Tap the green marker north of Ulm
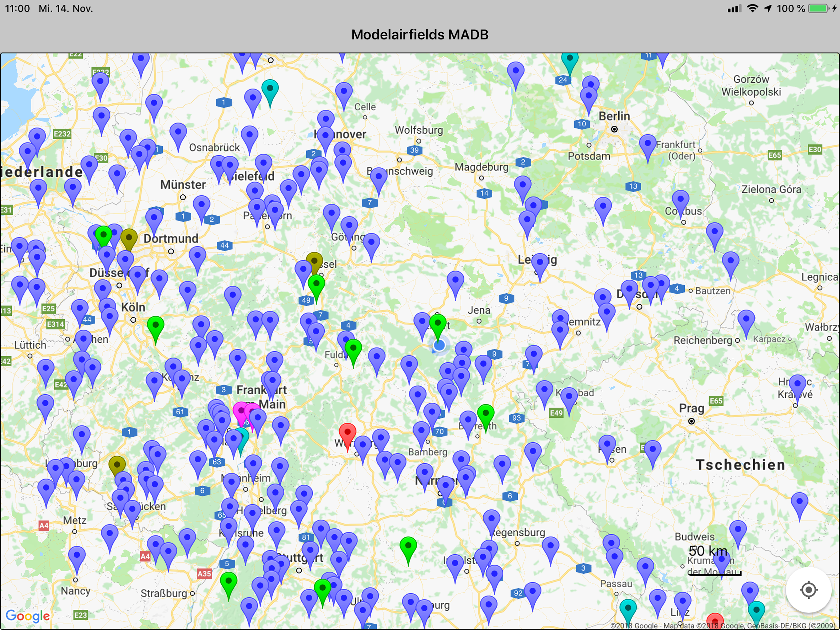Viewport: 840px width, 630px height. [408, 546]
